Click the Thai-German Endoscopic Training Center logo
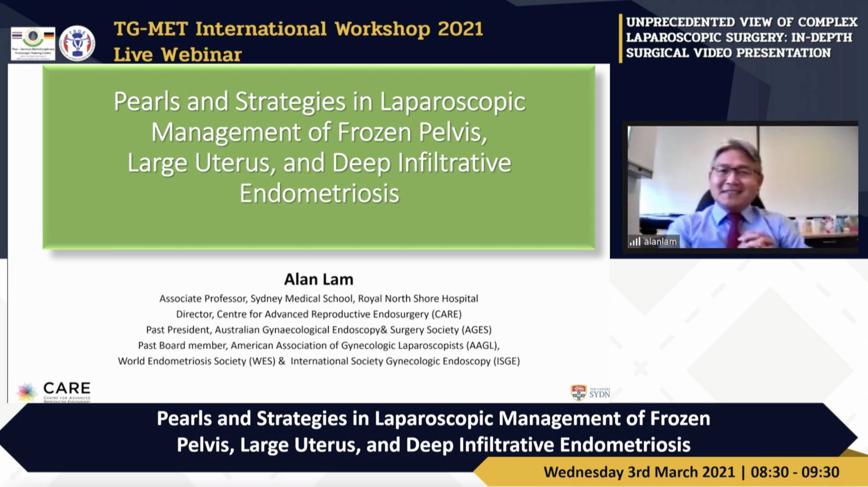Image resolution: width=868 pixels, height=487 pixels. 33,43
